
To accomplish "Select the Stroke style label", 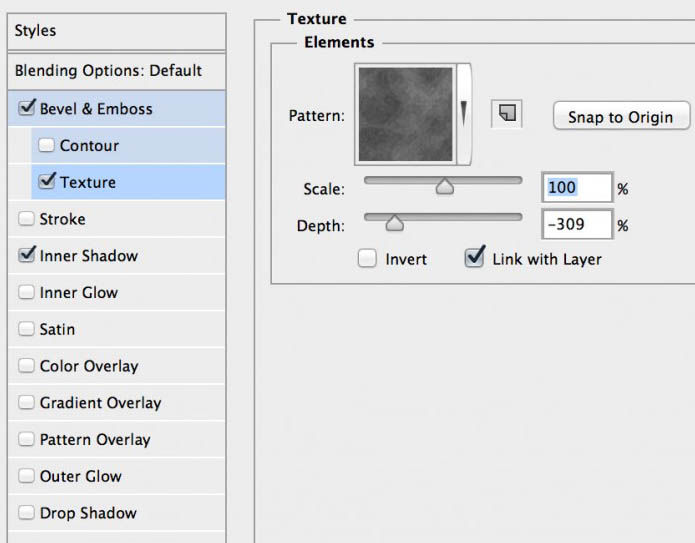I will click(62, 219).
